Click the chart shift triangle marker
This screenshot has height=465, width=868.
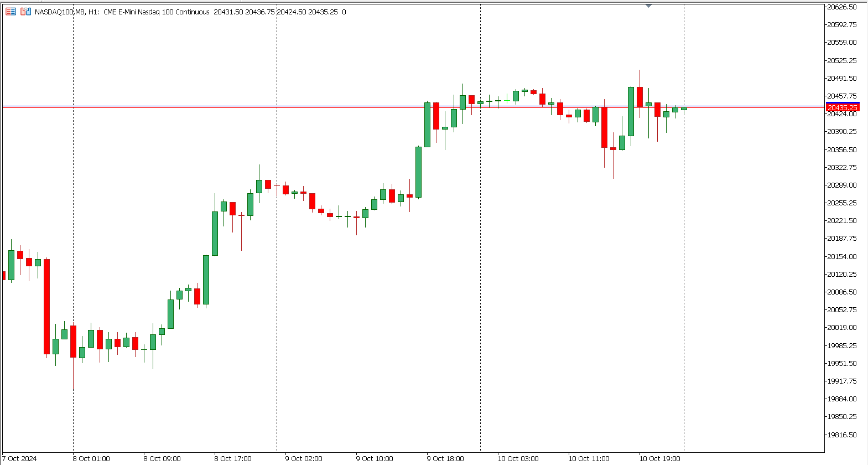(x=648, y=6)
